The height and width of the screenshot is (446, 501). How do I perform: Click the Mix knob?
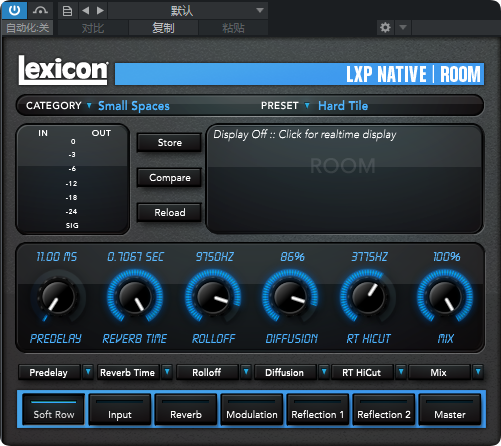point(445,297)
